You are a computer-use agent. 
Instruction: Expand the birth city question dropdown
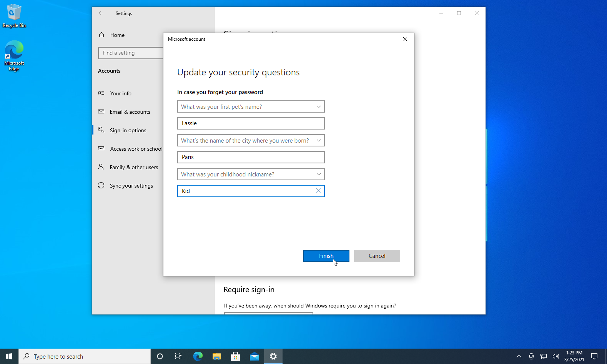click(x=251, y=140)
